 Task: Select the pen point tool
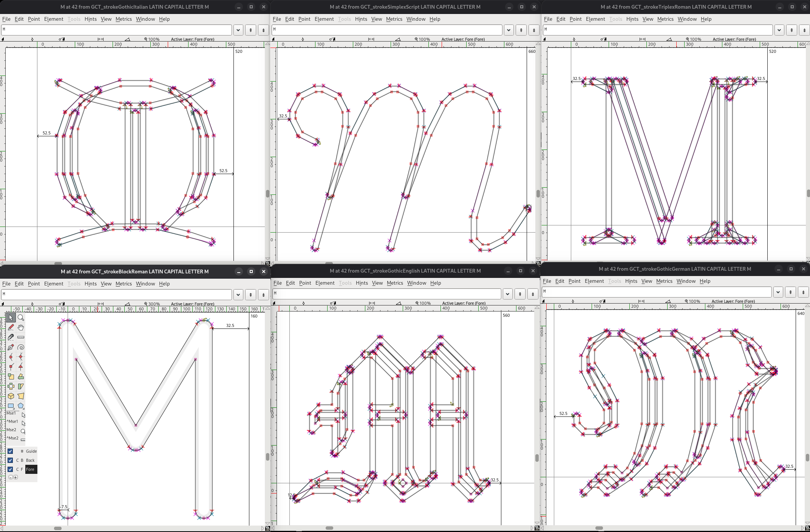point(11,347)
